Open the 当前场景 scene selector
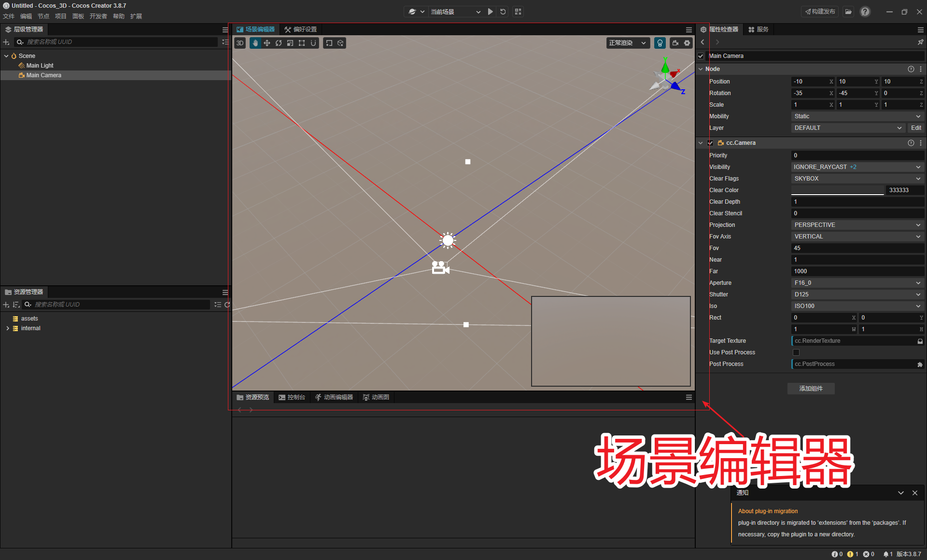Viewport: 927px width, 560px height. coord(455,12)
